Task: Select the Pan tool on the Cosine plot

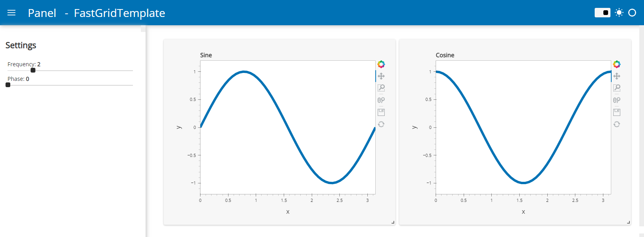Action: (617, 76)
